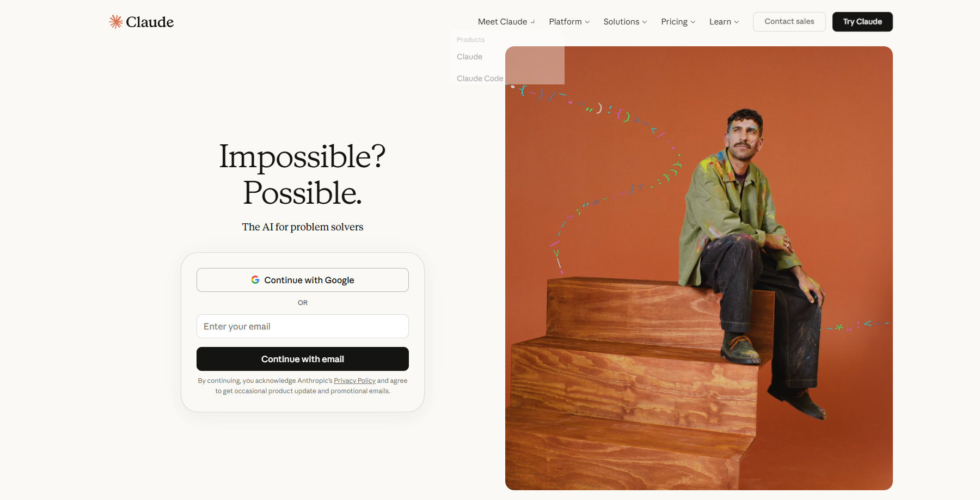Open the Privacy Policy link

pyautogui.click(x=354, y=381)
